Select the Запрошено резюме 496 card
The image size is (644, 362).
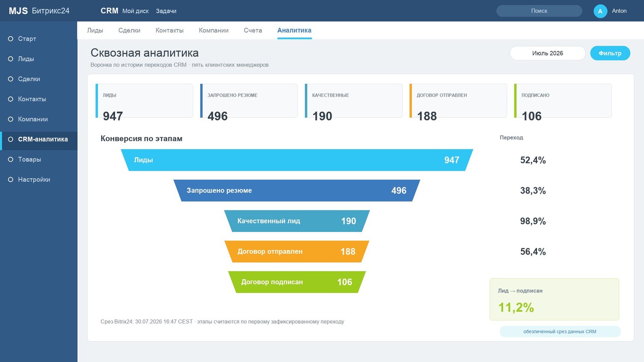[249, 101]
